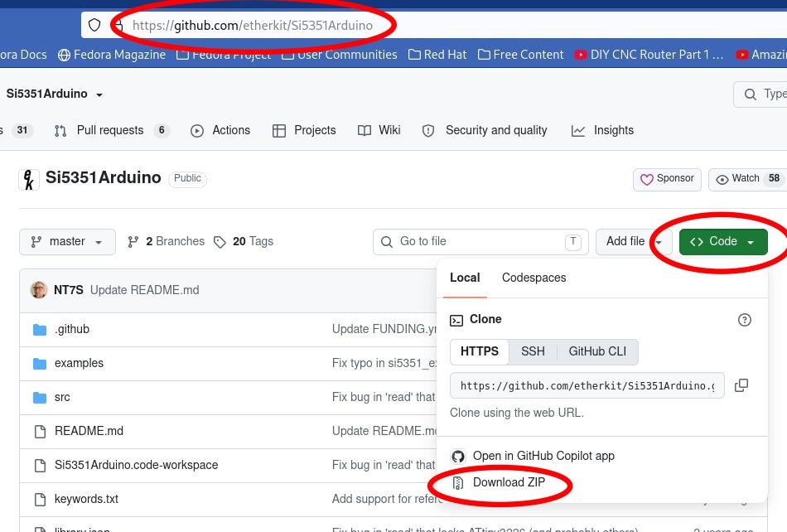Image resolution: width=787 pixels, height=532 pixels.
Task: Open DIY CNC Router Part 1 bookmark
Action: tap(649, 54)
